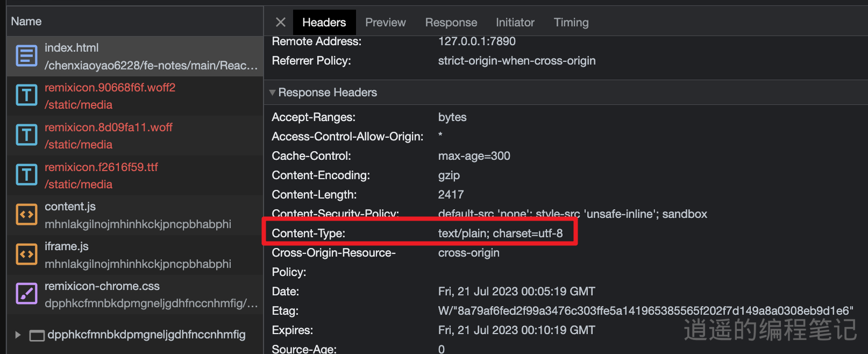The width and height of the screenshot is (868, 354).
Task: Click the font icon for remixicon.f2616f59.ttf
Action: (x=26, y=175)
